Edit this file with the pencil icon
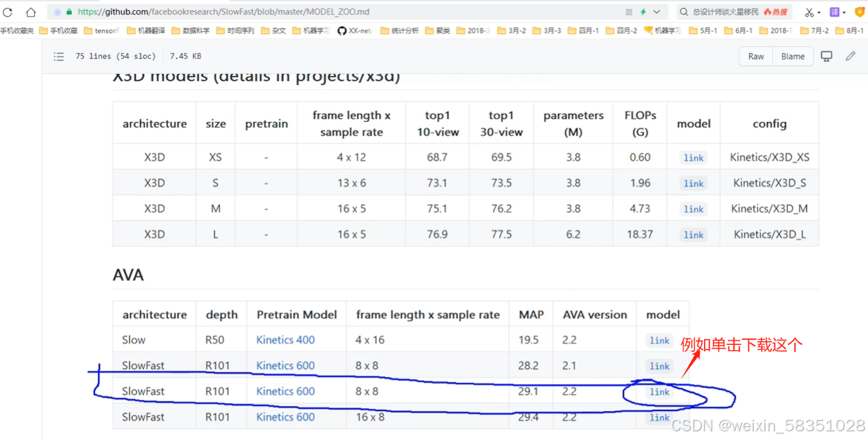 coord(851,56)
